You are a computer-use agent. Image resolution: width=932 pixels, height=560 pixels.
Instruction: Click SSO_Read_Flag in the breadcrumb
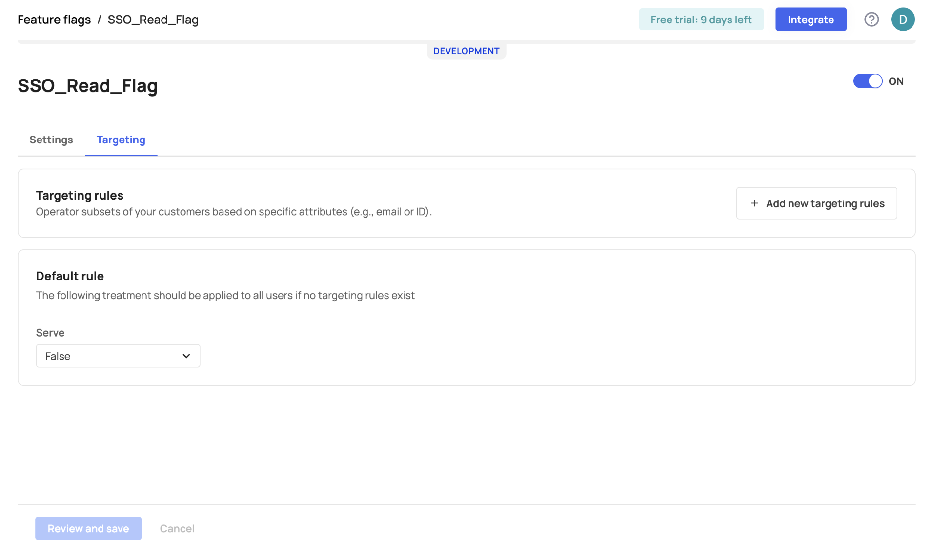point(153,20)
